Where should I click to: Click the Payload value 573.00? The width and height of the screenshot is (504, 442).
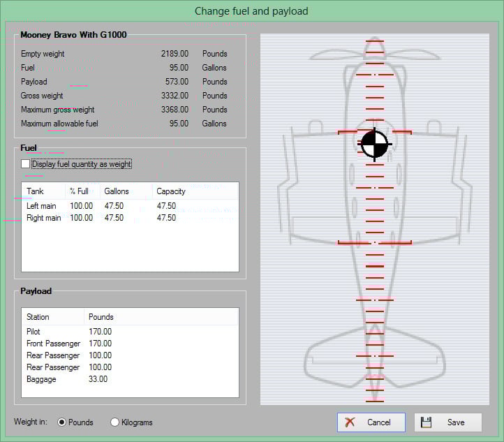coord(177,82)
